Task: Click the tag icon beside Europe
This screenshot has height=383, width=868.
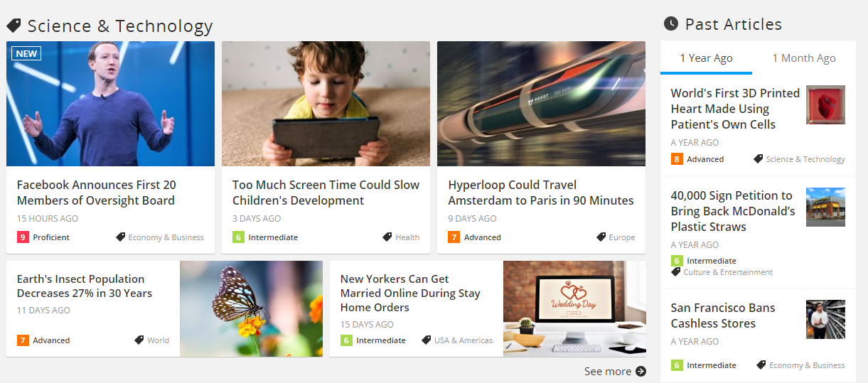Action: pos(601,237)
